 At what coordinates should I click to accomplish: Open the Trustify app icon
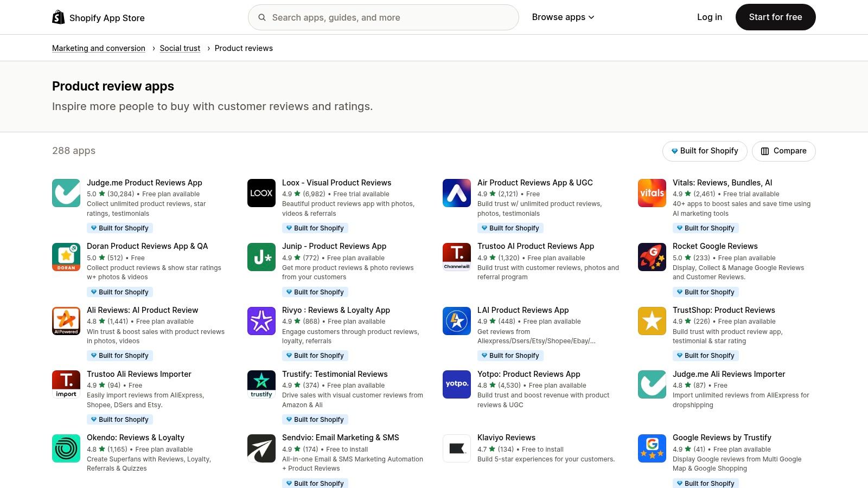(261, 384)
